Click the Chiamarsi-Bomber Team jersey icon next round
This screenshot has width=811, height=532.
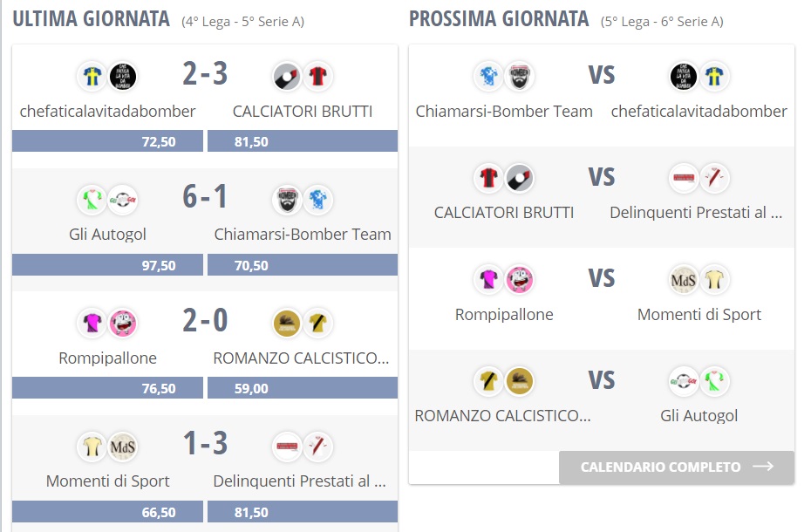point(487,76)
